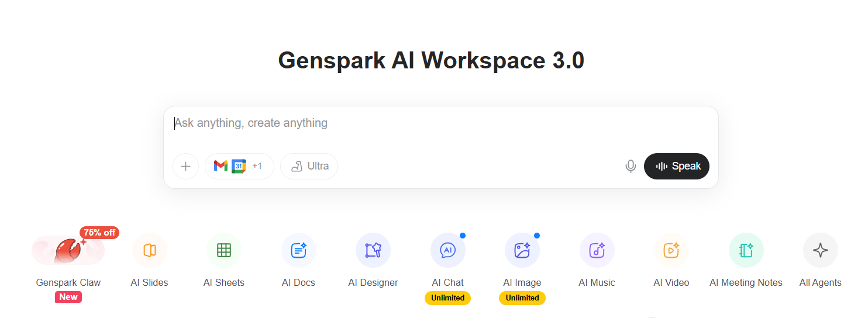The image size is (868, 318).
Task: Click the microphone dictation icon
Action: coord(631,166)
